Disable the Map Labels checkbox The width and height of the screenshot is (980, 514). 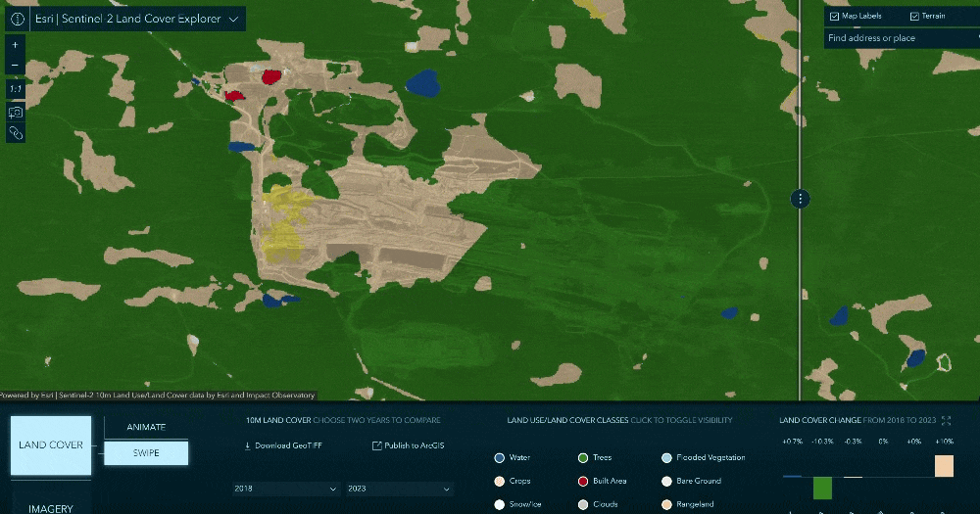[x=834, y=17]
